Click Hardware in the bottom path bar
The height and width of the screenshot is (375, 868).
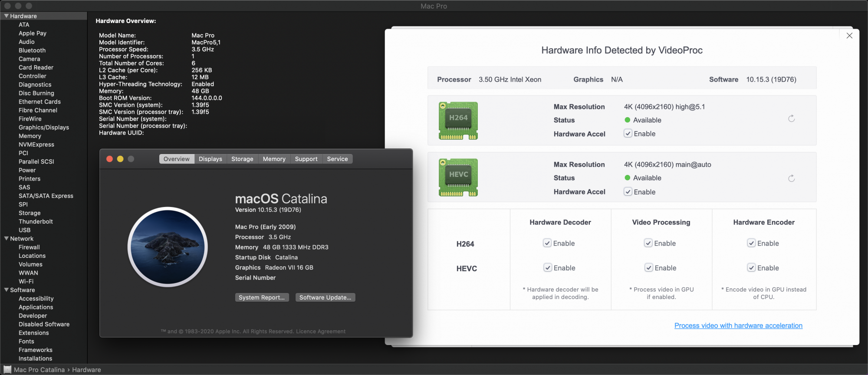86,370
